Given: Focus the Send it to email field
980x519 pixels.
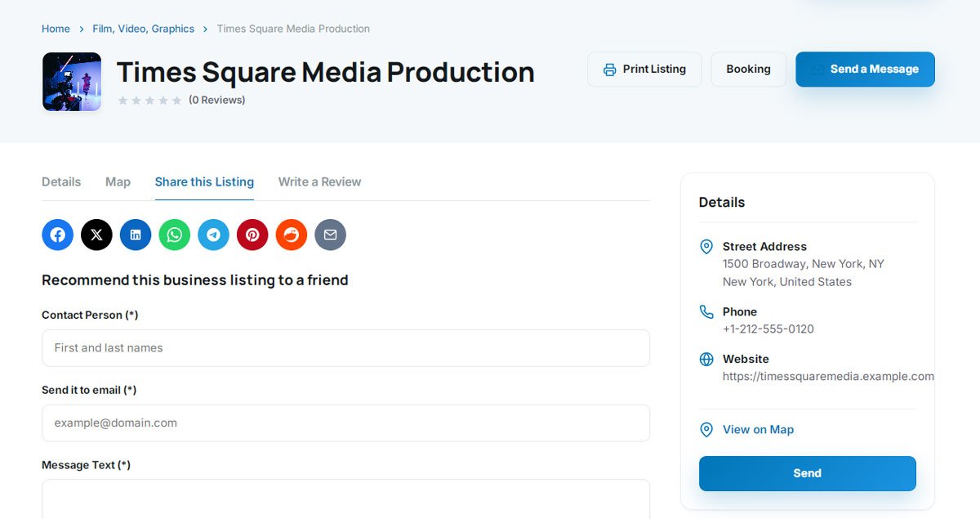Looking at the screenshot, I should pos(345,423).
